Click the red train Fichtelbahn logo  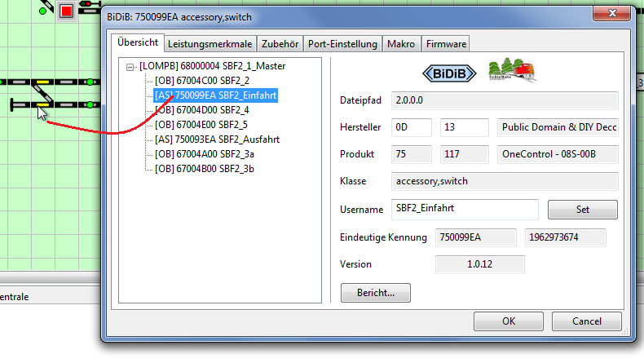512,71
